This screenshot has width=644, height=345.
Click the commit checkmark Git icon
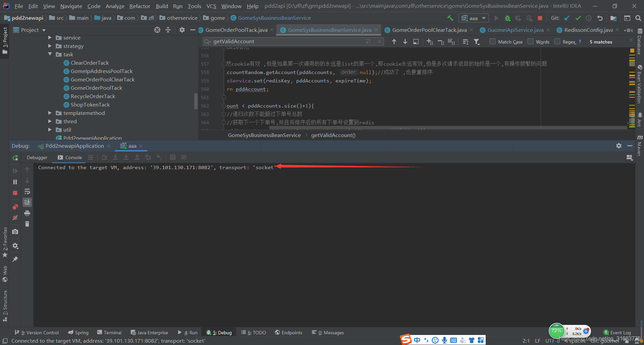[x=578, y=18]
